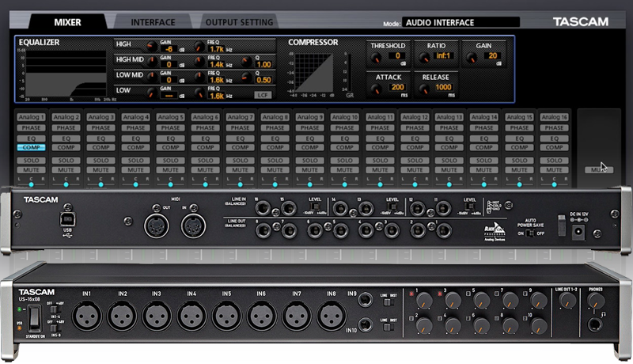
Task: Click the LOW band GAIN knob
Action: coord(152,93)
